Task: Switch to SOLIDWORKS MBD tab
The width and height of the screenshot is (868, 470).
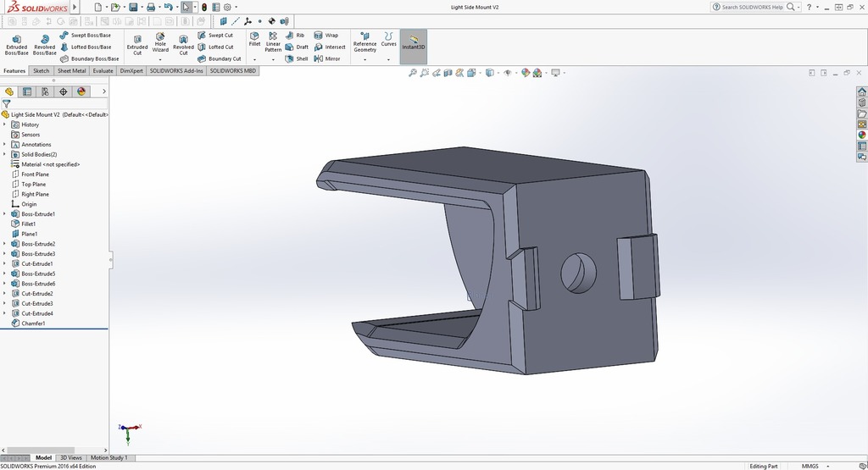Action: pos(232,71)
